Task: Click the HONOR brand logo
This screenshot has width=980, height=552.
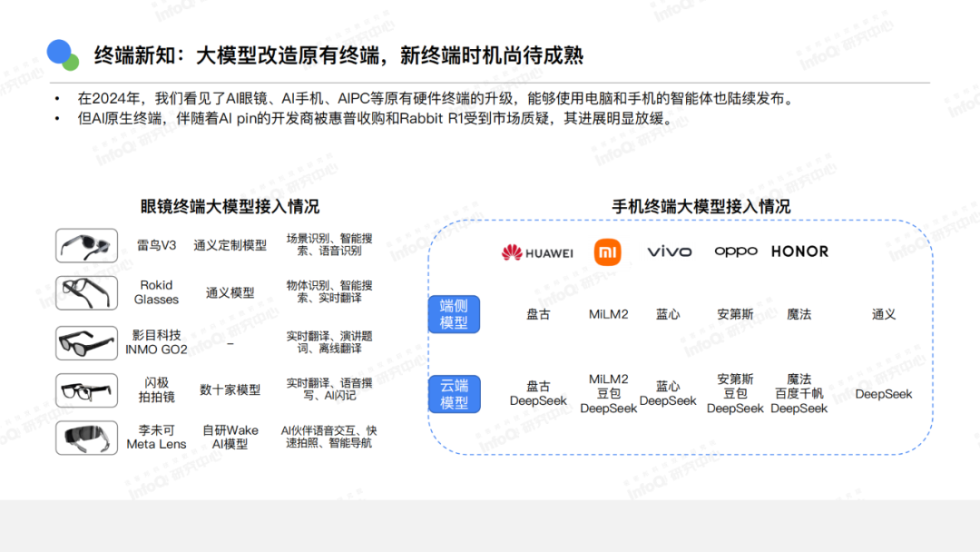Action: 799,251
